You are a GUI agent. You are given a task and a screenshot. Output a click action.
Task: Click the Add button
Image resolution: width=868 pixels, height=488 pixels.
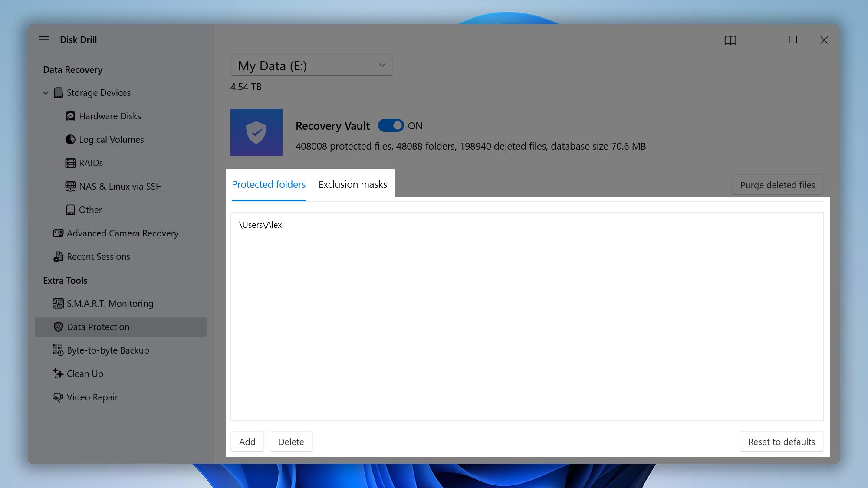[x=247, y=442]
